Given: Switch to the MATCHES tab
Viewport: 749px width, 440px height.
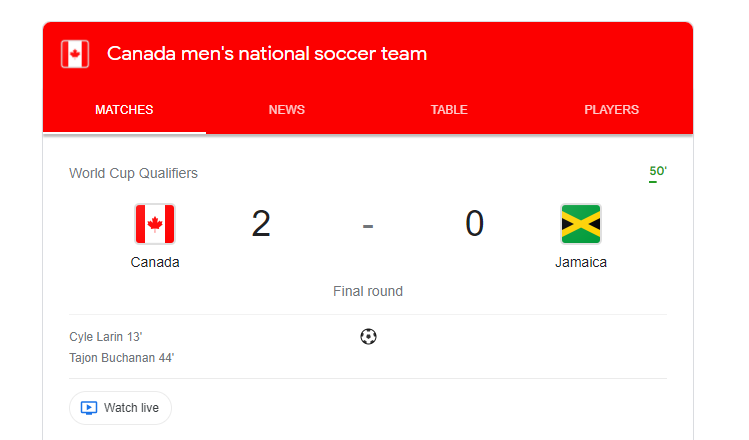Looking at the screenshot, I should click(124, 110).
